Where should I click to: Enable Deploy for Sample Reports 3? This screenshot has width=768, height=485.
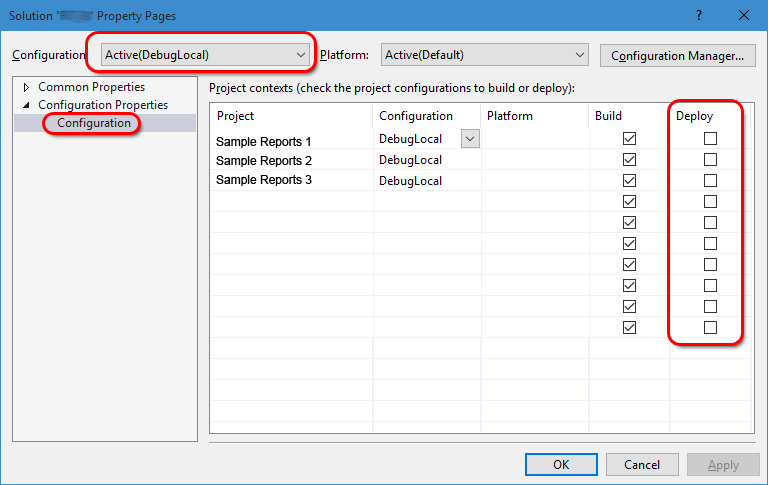[x=710, y=181]
